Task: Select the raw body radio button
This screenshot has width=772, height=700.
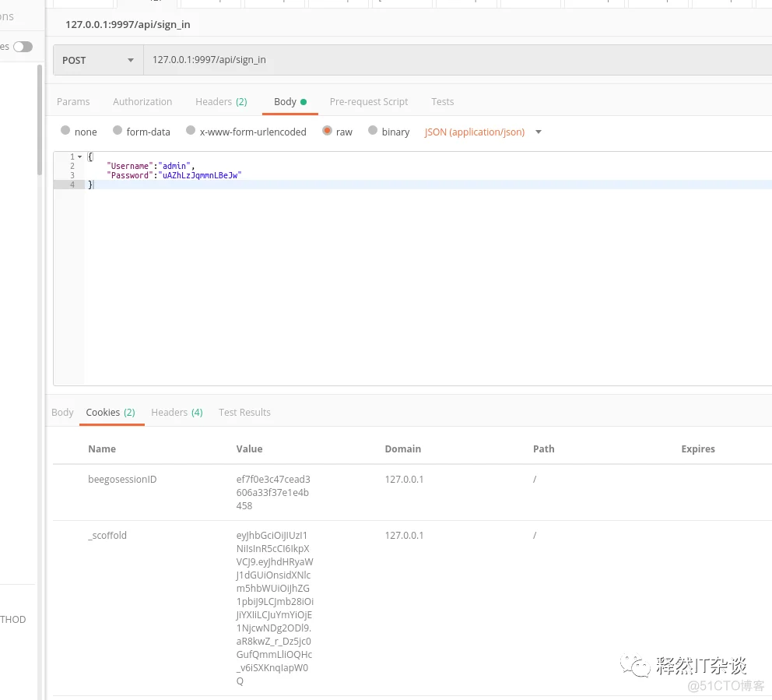Action: tap(327, 131)
